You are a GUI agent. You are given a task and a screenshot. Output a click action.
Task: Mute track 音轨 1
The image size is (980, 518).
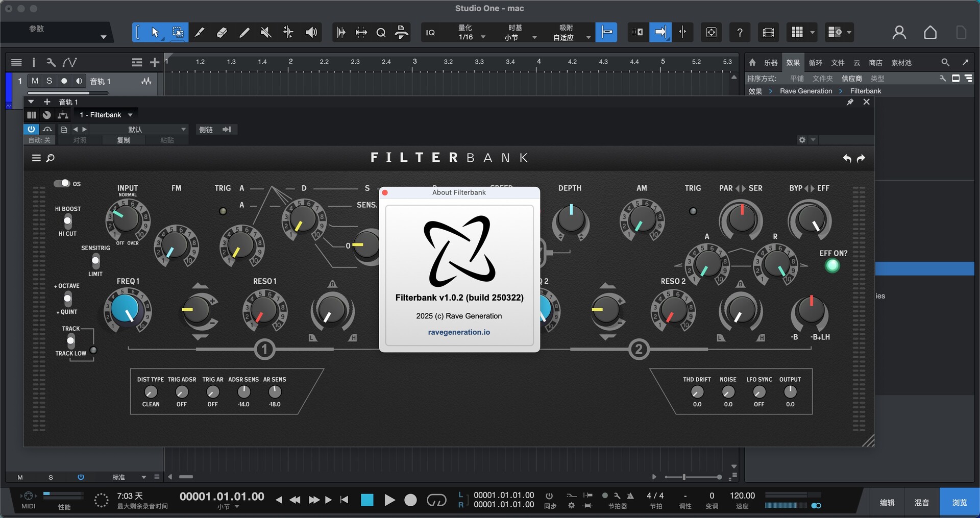click(35, 81)
